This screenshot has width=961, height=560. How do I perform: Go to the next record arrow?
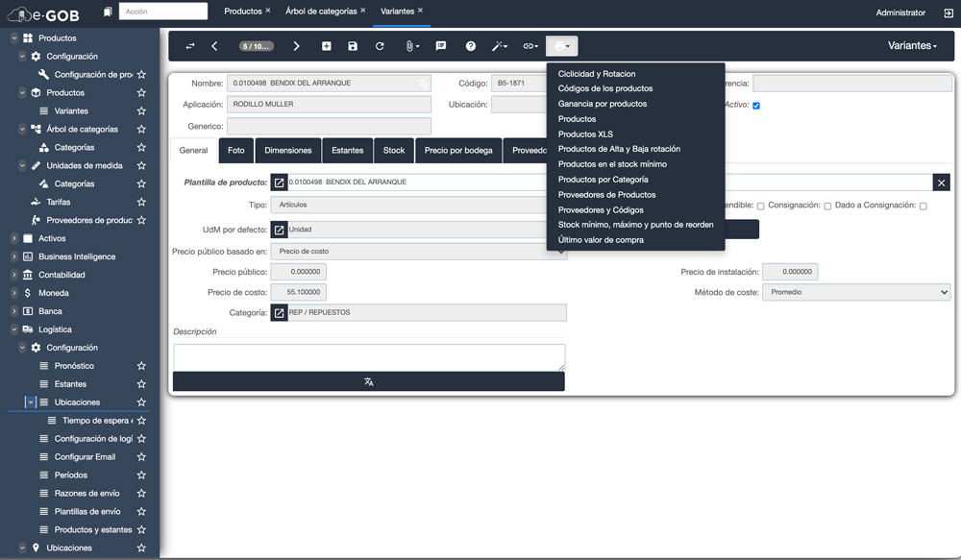[296, 46]
